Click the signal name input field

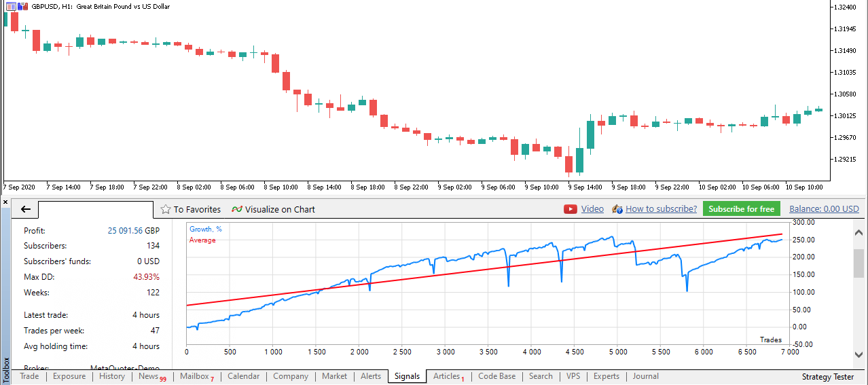click(x=96, y=210)
